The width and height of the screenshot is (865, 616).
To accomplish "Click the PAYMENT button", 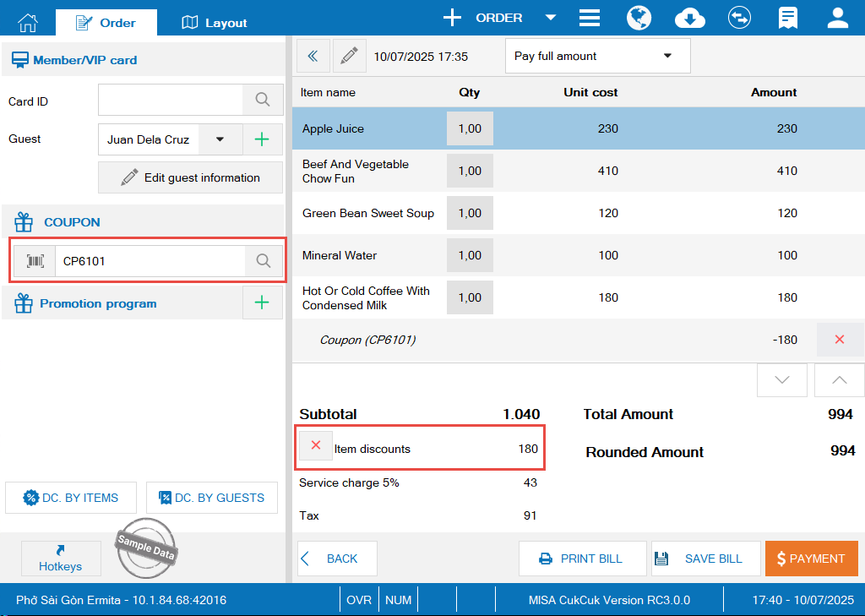I will [811, 559].
